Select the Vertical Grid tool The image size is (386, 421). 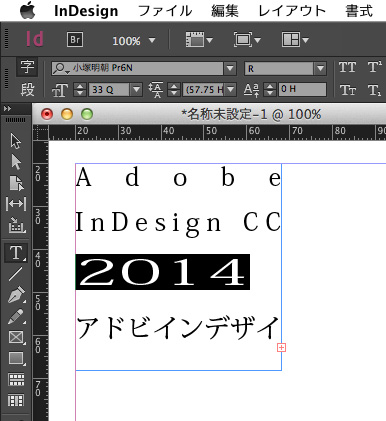16,400
